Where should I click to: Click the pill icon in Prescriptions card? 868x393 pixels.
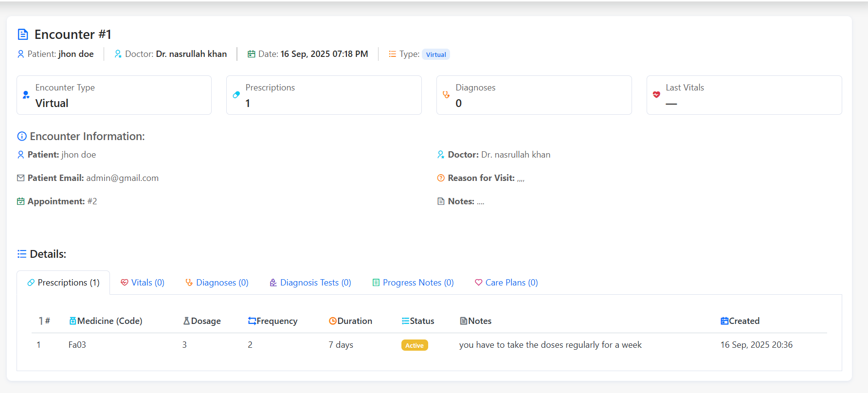236,95
